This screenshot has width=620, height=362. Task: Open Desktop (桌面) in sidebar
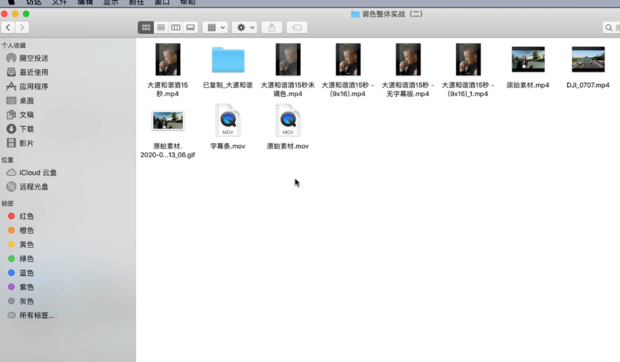(x=21, y=101)
